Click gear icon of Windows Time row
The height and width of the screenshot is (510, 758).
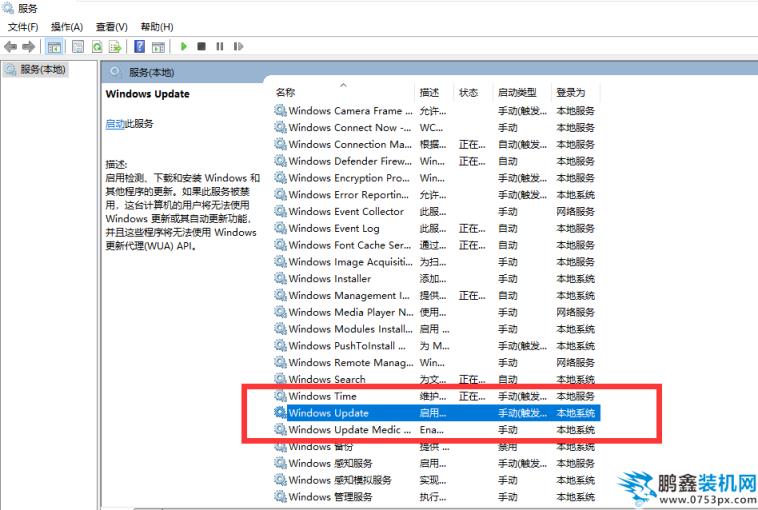click(x=280, y=396)
